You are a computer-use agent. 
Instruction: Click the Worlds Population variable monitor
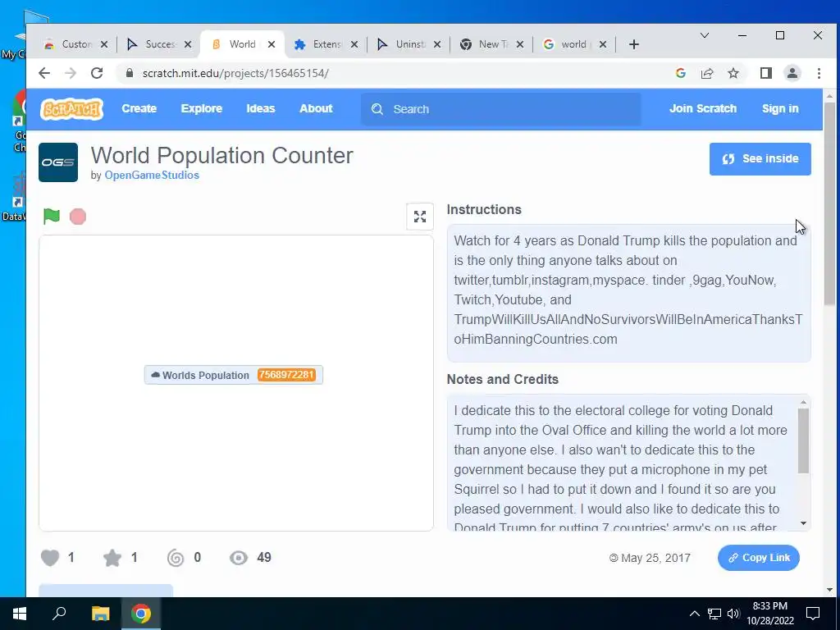(x=234, y=375)
